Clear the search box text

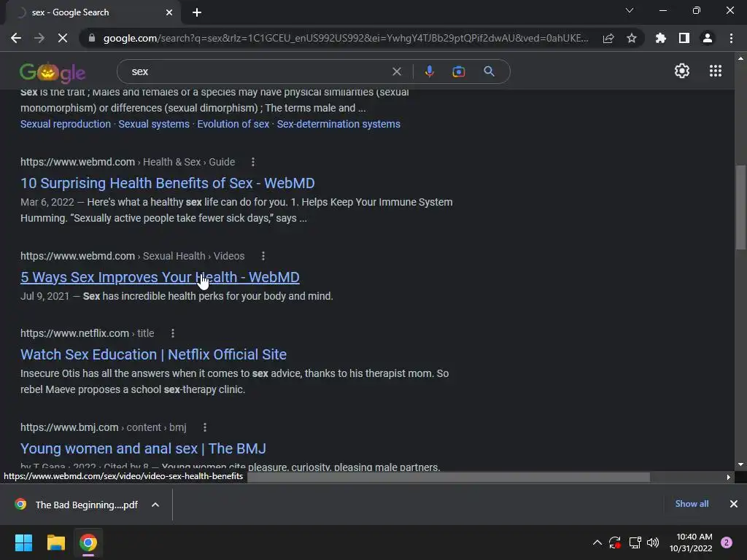pyautogui.click(x=396, y=71)
